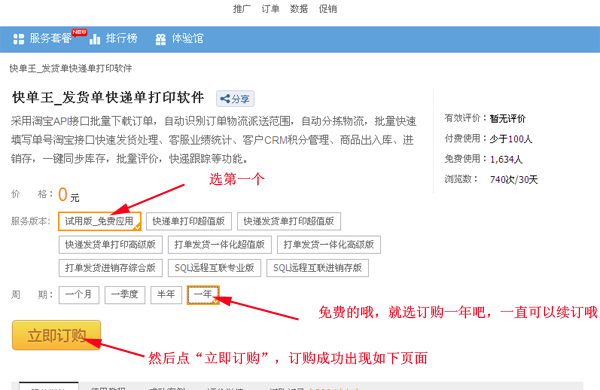600x390 pixels.
Task: Click the price value 0 元
Action: [69, 195]
